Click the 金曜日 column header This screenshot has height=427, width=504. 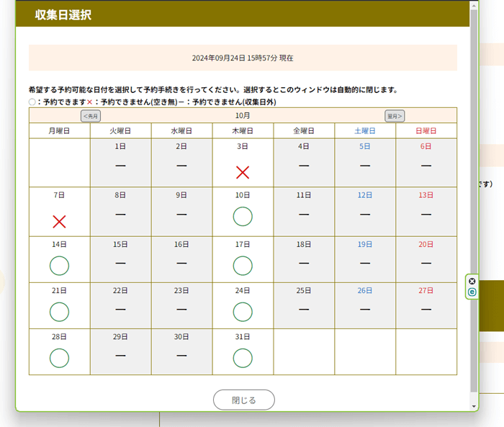(x=304, y=131)
